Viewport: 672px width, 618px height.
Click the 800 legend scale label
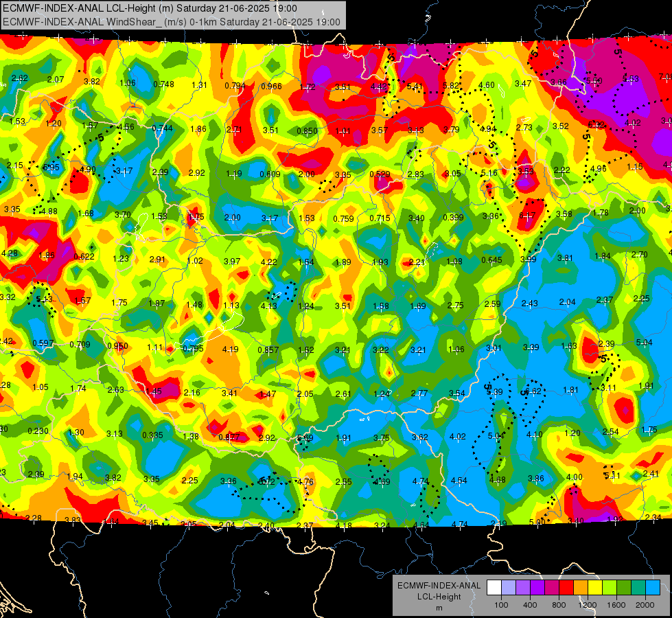(559, 605)
